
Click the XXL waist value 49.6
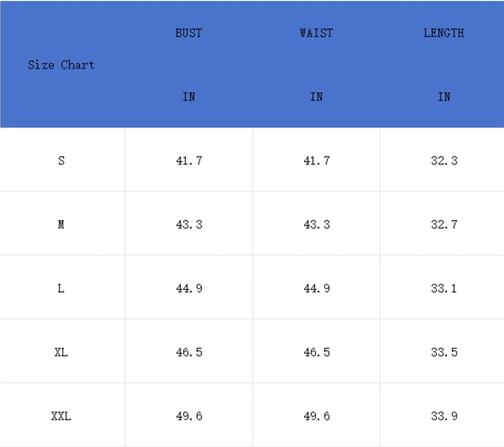(x=317, y=416)
